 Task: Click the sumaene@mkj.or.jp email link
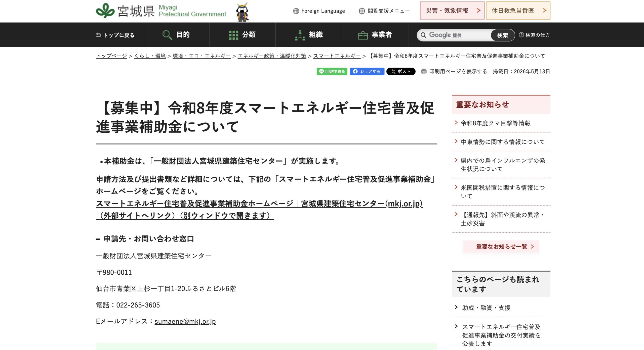pyautogui.click(x=185, y=321)
